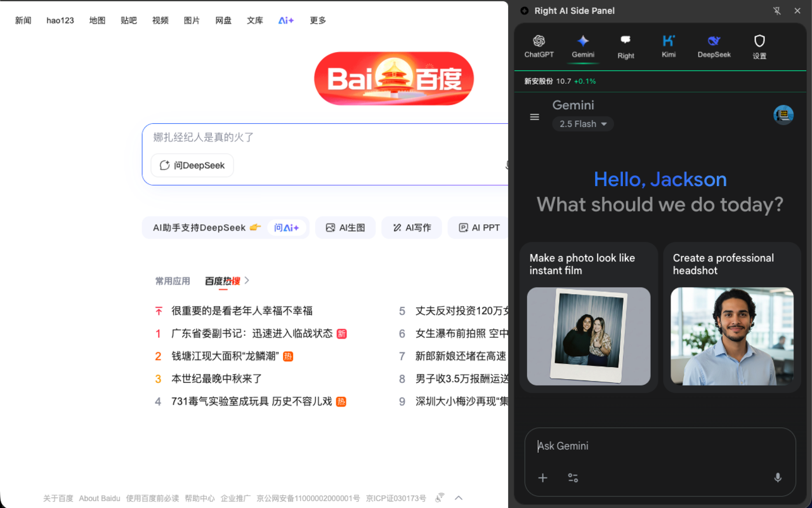
Task: Open 视频 in top nav
Action: coord(160,20)
